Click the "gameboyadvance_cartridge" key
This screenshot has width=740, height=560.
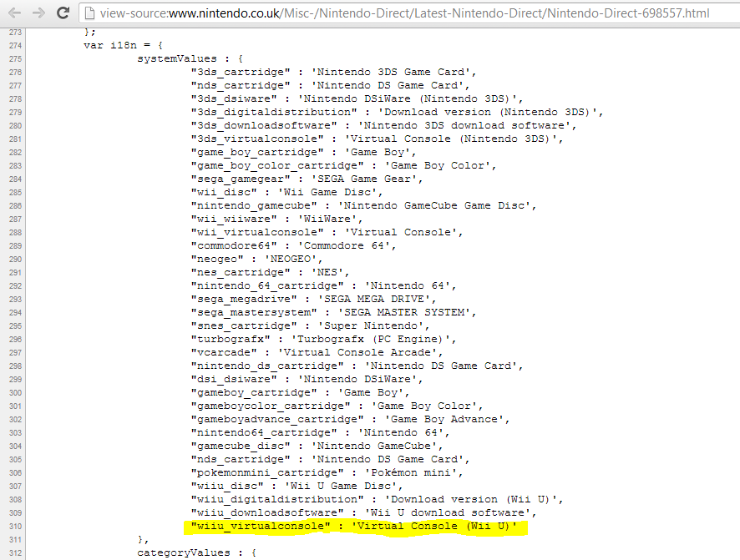click(x=277, y=420)
